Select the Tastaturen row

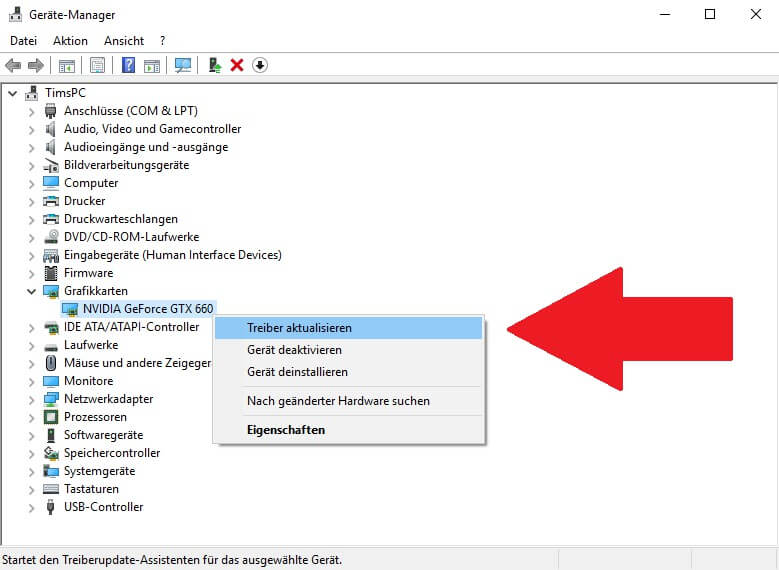(91, 489)
